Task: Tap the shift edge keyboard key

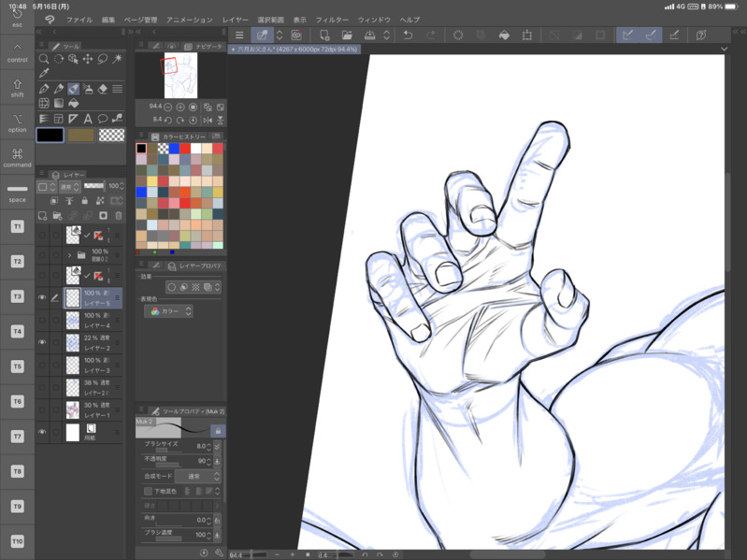Action: point(17,88)
